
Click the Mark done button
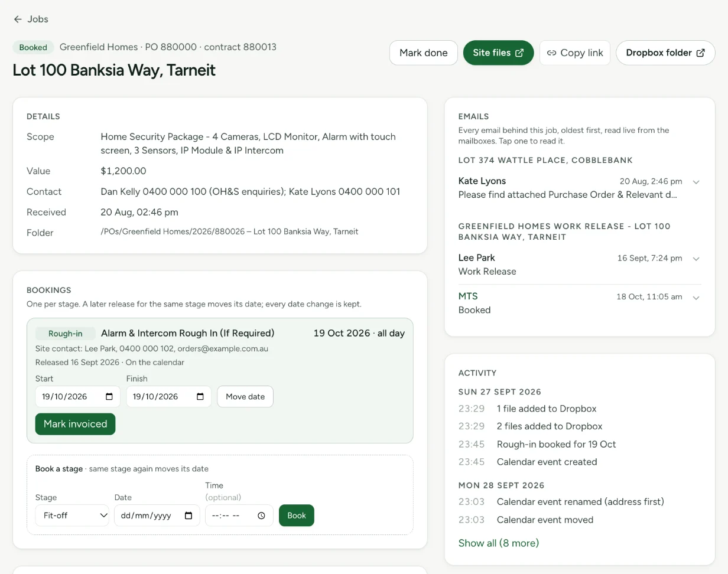424,53
